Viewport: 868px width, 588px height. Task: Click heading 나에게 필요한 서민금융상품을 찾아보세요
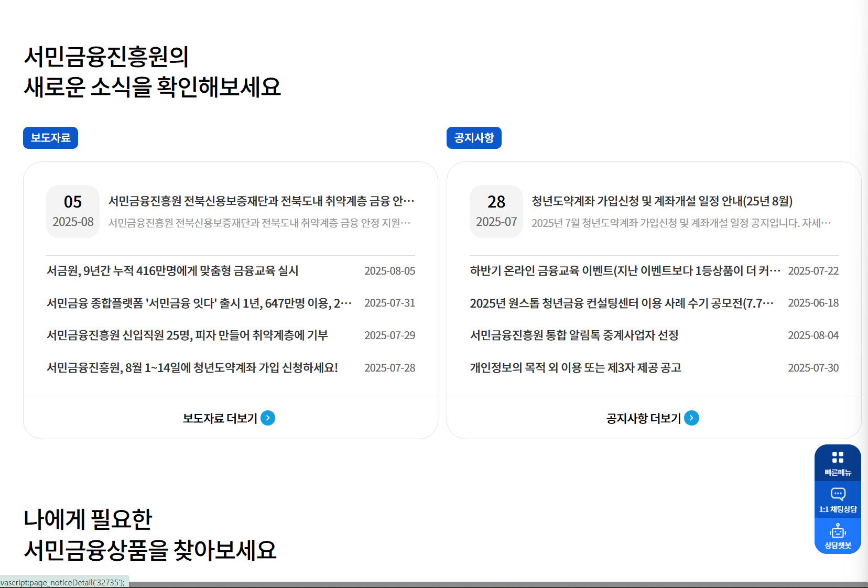click(x=150, y=535)
